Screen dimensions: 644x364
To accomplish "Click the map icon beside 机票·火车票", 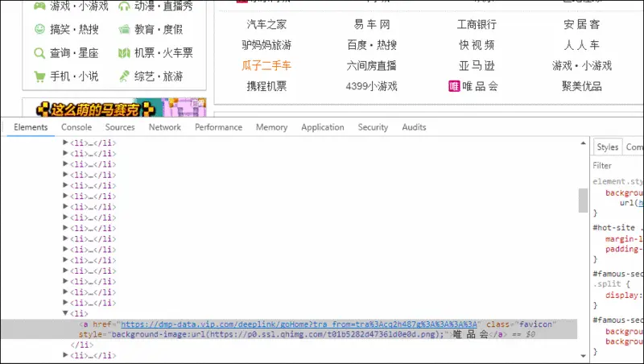I will 124,53.
